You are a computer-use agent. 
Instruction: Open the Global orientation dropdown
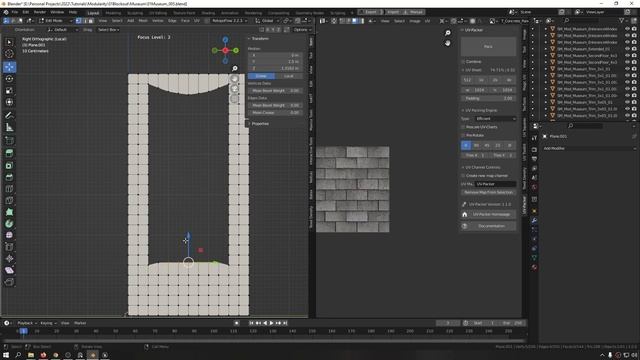point(266,20)
